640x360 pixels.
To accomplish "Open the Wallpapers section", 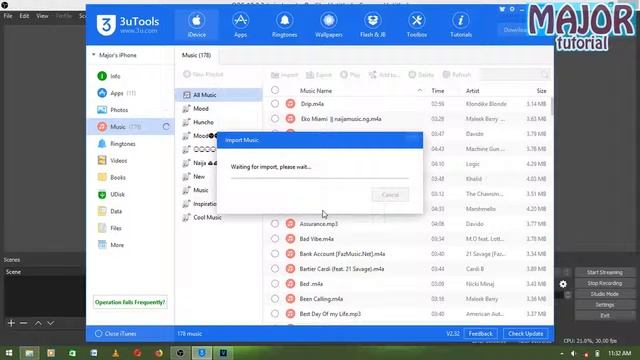I will (329, 25).
